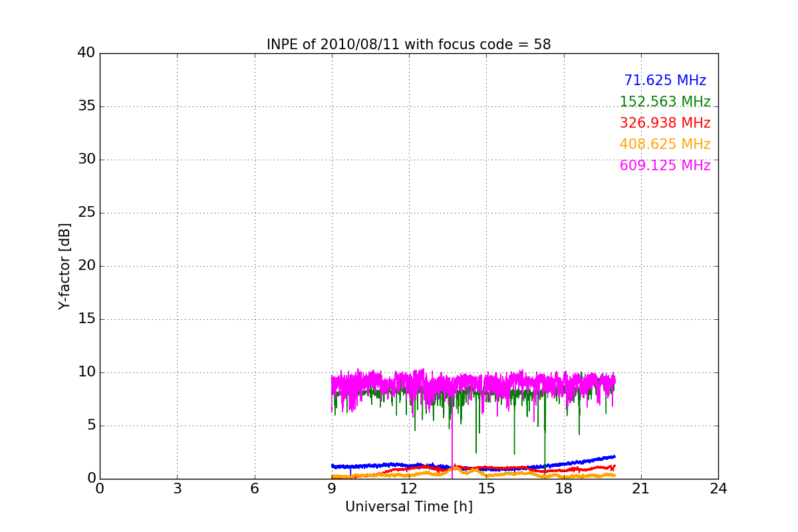Image resolution: width=798 pixels, height=532 pixels.
Task: Click the y-axis tick value 35
Action: point(86,106)
